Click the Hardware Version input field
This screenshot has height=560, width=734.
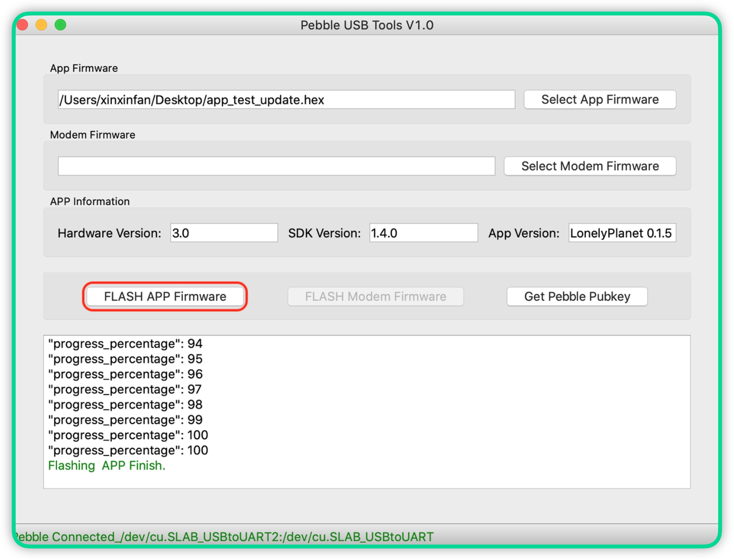224,233
